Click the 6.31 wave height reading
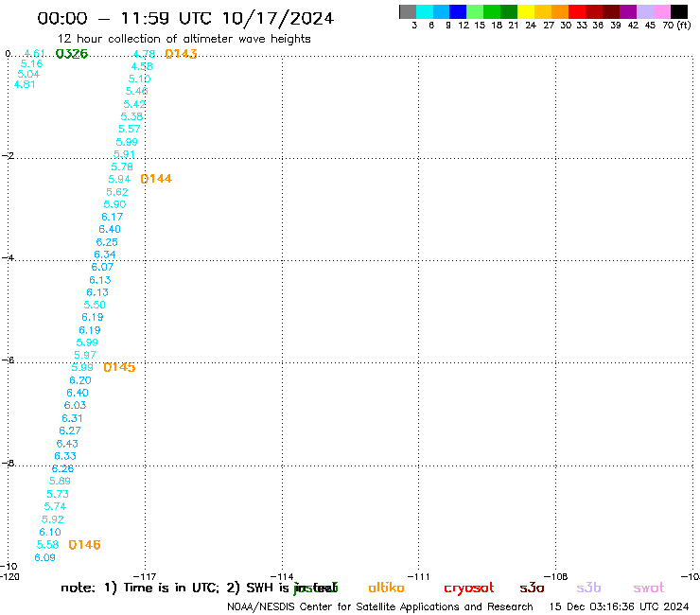The image size is (700, 615). pos(72,418)
